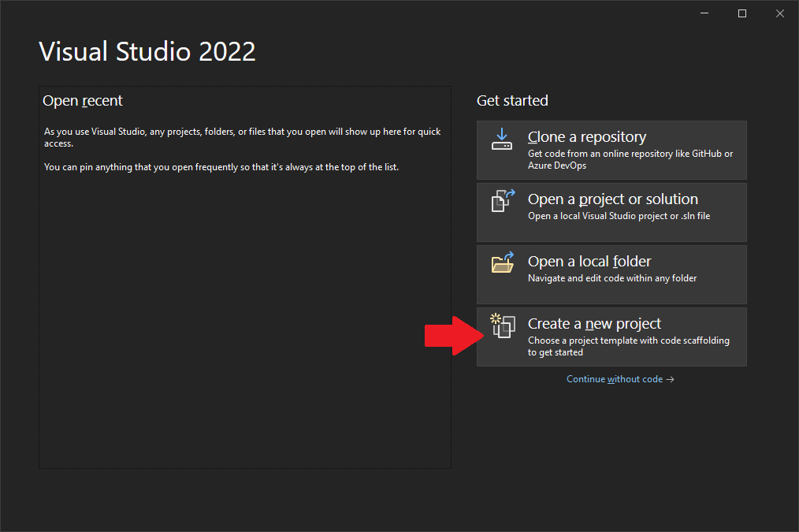Click the arrow beside Continue without code

tap(670, 378)
